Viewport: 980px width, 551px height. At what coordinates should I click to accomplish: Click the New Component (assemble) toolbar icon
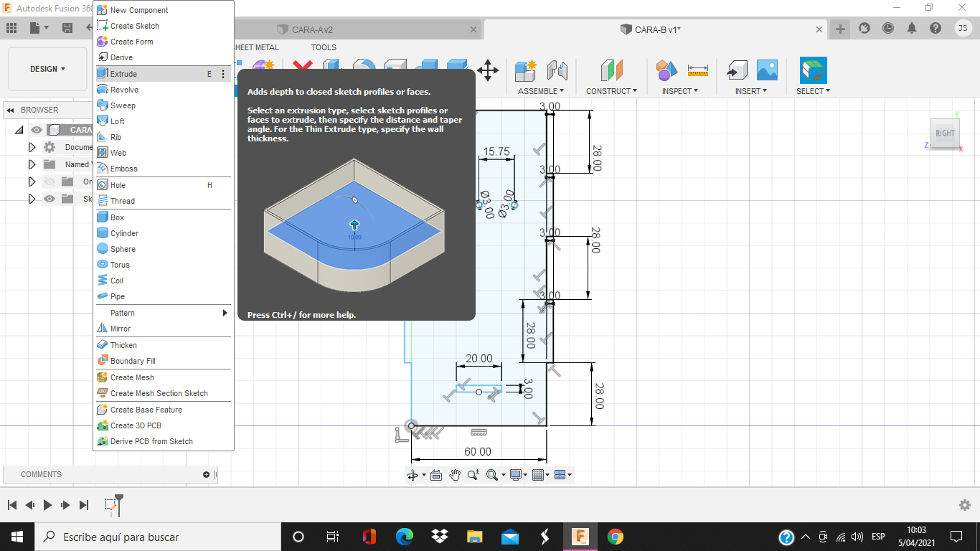click(526, 70)
